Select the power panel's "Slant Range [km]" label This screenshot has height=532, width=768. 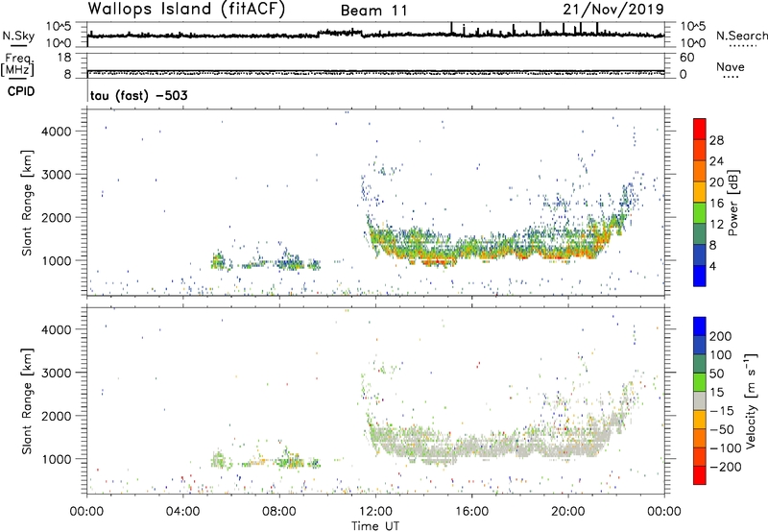click(x=27, y=203)
